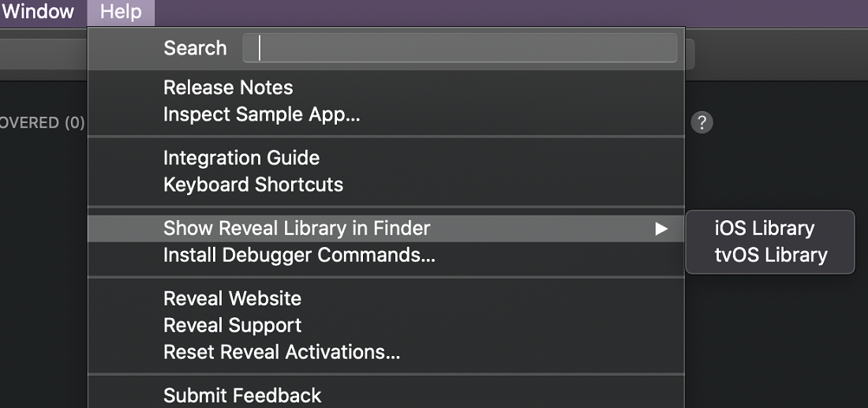Expand submenu arrow beside Show Reveal Library
Image resolution: width=868 pixels, height=408 pixels.
(661, 229)
